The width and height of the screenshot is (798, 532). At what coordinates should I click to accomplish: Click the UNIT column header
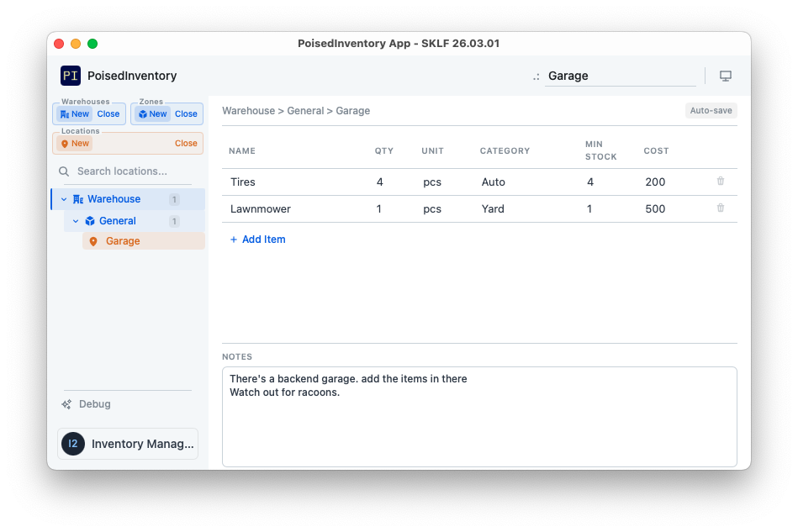coord(432,151)
